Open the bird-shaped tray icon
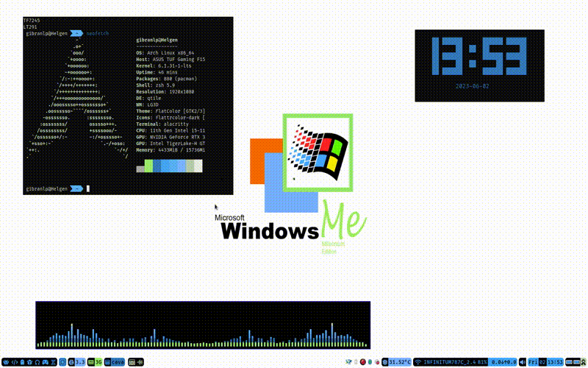Viewport: 588px width, 368px height. (x=348, y=362)
